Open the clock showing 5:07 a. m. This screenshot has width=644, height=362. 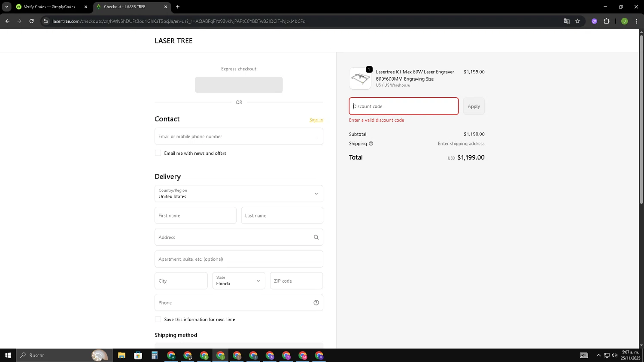coord(630,355)
